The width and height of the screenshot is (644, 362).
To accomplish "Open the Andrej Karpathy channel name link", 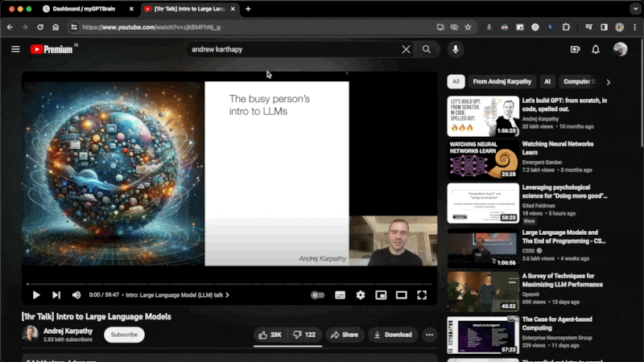I will pos(68,331).
